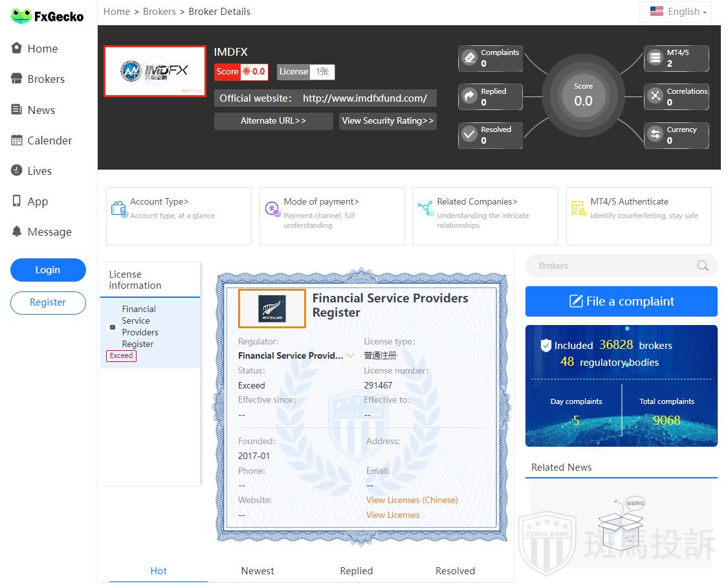Image resolution: width=728 pixels, height=584 pixels.
Task: Switch to the Newest tab
Action: click(258, 570)
